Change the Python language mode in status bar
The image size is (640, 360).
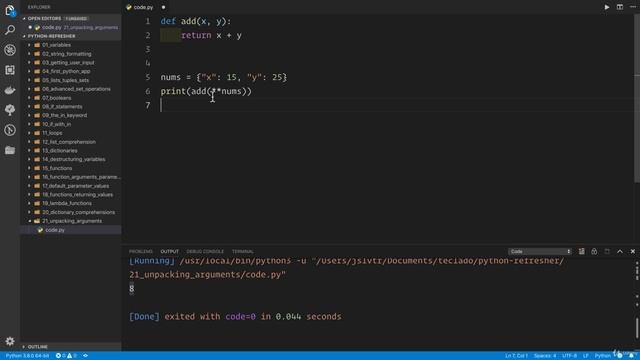(x=603, y=356)
